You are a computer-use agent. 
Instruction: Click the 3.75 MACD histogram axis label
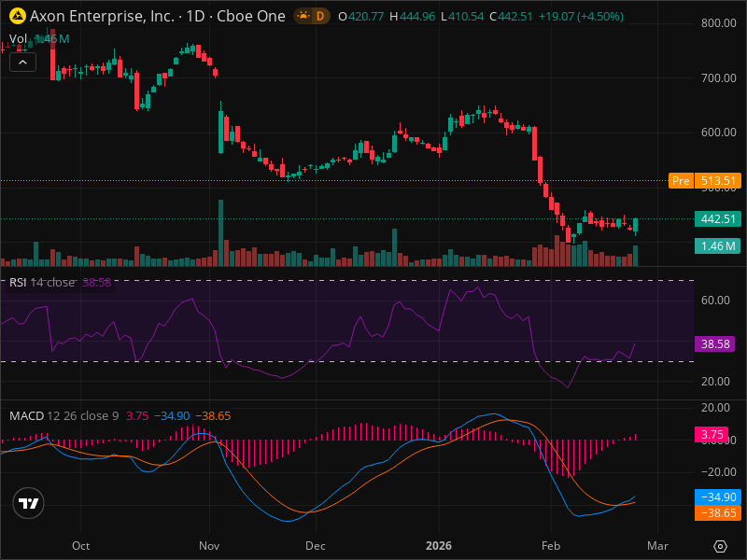(x=712, y=435)
